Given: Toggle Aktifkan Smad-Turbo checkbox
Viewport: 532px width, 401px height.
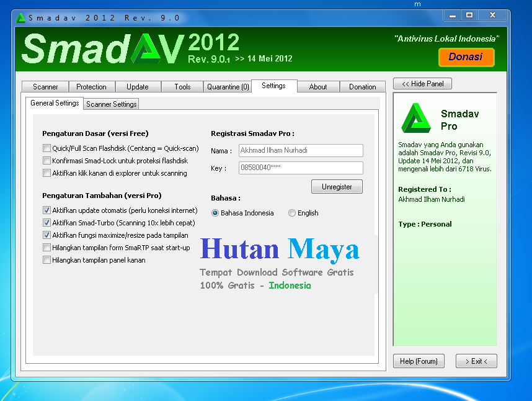Looking at the screenshot, I should [47, 223].
